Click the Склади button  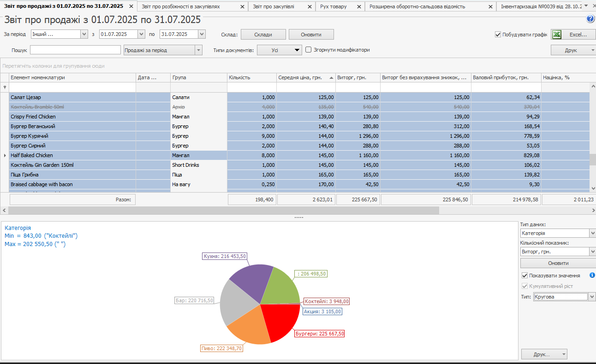point(262,35)
